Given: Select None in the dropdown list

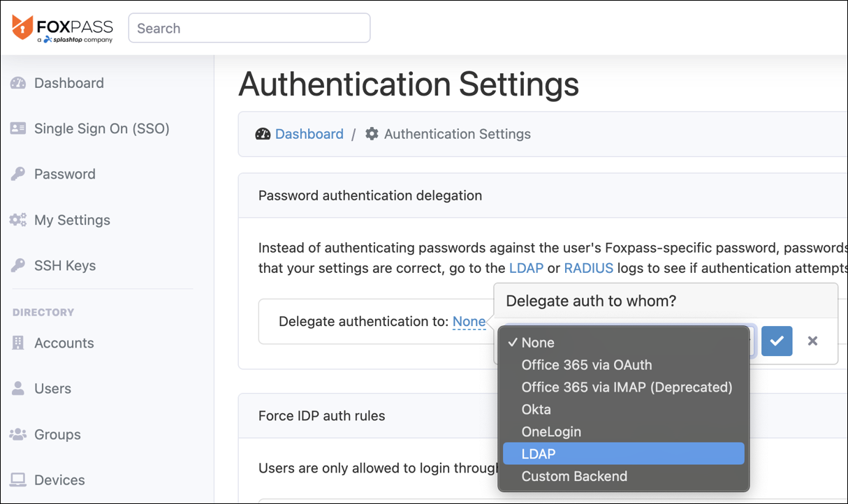Looking at the screenshot, I should pyautogui.click(x=623, y=342).
